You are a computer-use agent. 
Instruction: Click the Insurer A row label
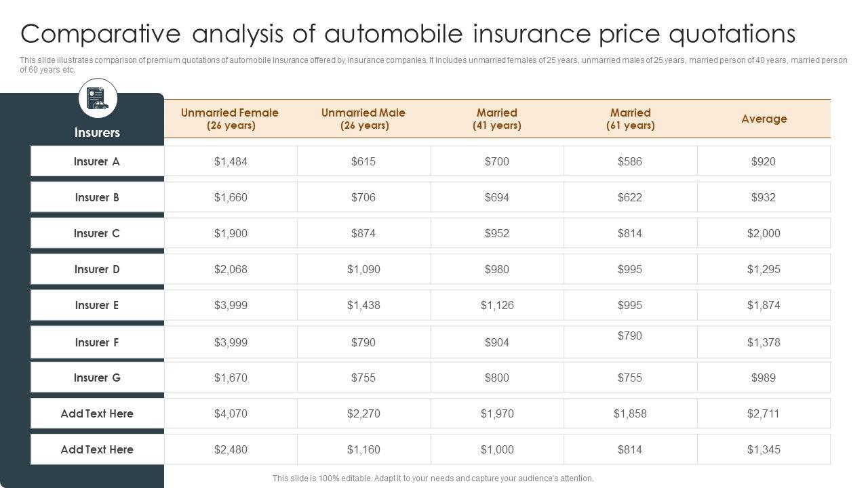[x=97, y=161]
